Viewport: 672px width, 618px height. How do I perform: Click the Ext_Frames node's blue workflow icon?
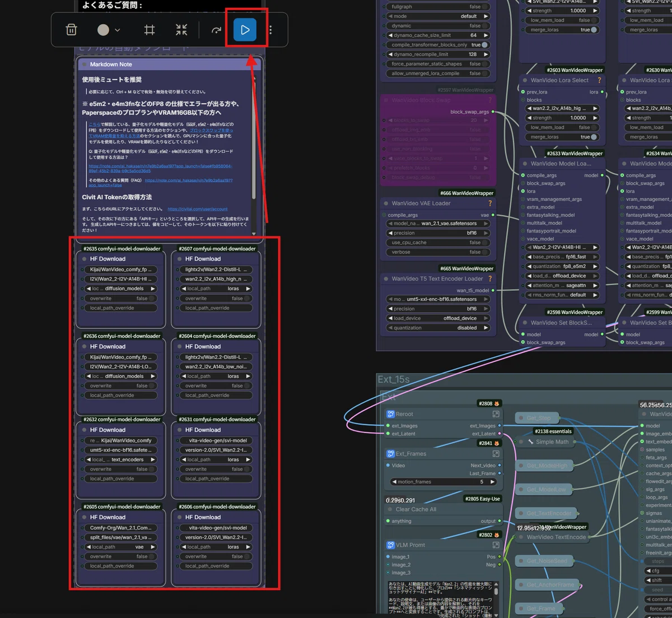point(390,454)
